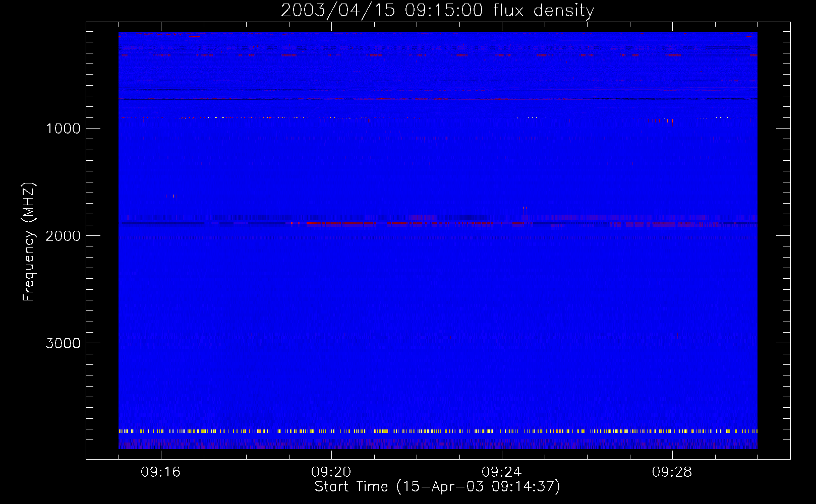Click the 'Start Time (15-Apr-03 09:14:37)' axis label
Viewport: 816px width, 504px height.
point(437,487)
